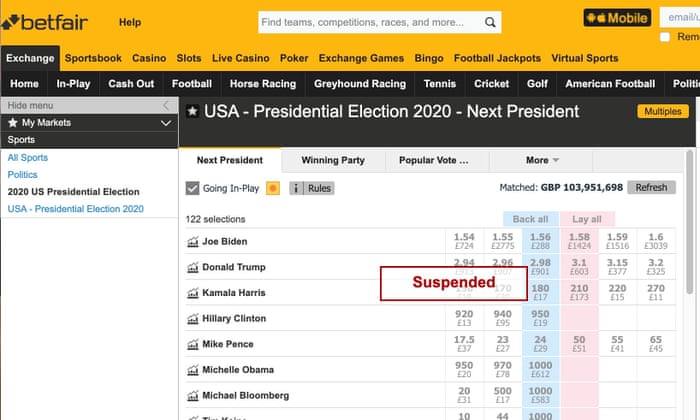Screen dimensions: 700x420
Task: Click the Multiples button
Action: coord(662,111)
